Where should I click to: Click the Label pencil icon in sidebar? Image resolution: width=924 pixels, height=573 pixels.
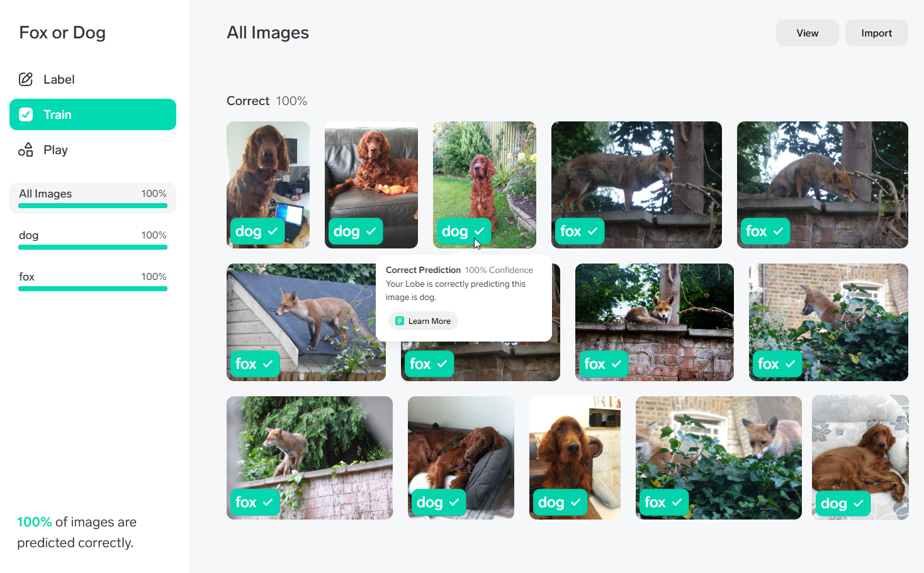click(x=26, y=79)
